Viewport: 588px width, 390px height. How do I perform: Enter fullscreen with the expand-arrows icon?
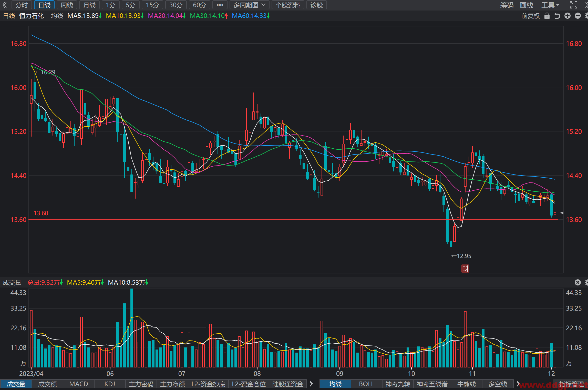click(573, 5)
